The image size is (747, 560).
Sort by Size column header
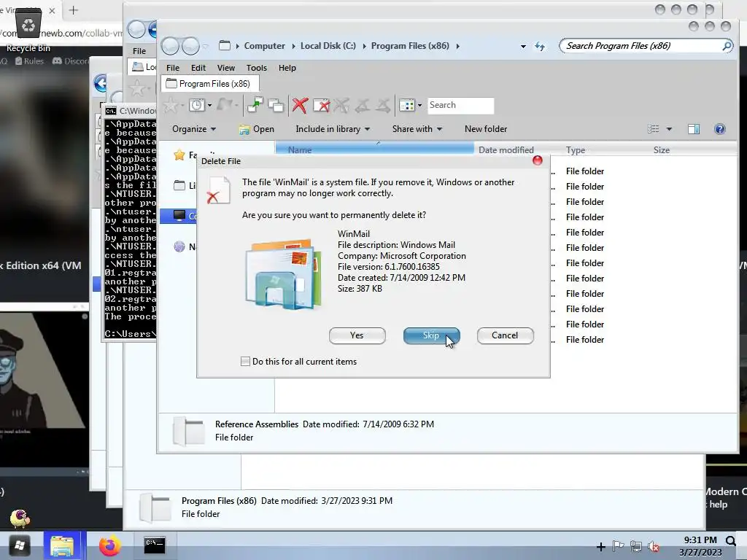[x=661, y=150]
